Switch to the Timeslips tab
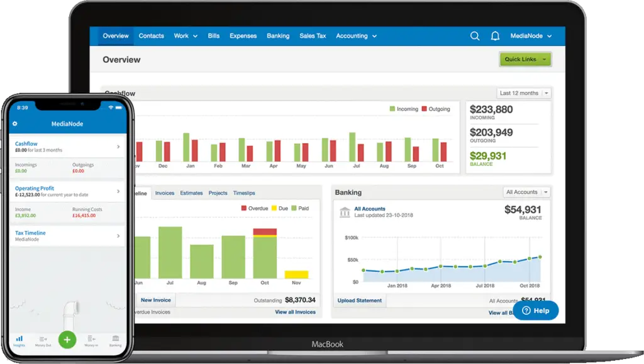 coord(244,193)
